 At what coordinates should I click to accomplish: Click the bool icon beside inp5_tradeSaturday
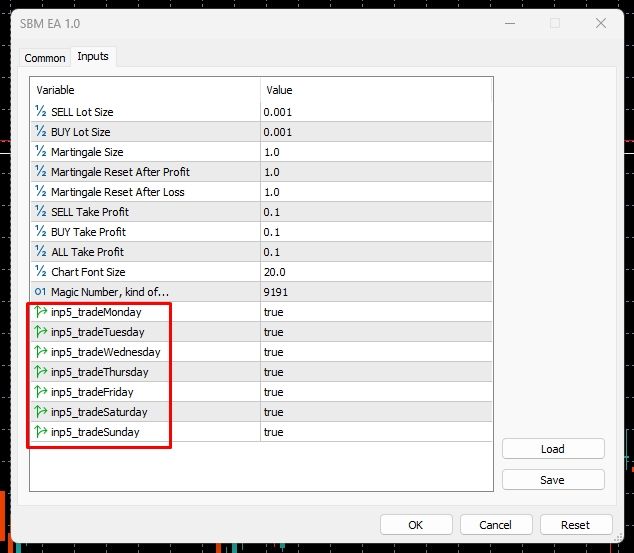click(x=40, y=412)
